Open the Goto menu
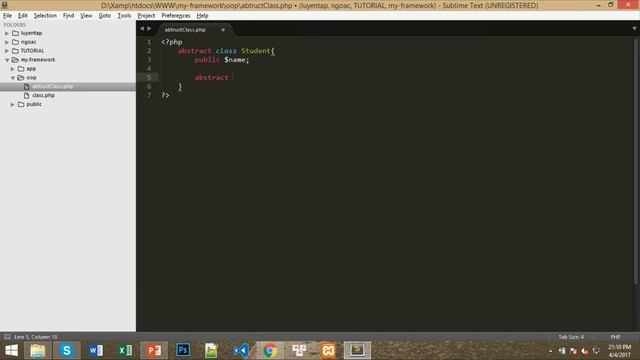Screen dimensions: 640x360 104,16
